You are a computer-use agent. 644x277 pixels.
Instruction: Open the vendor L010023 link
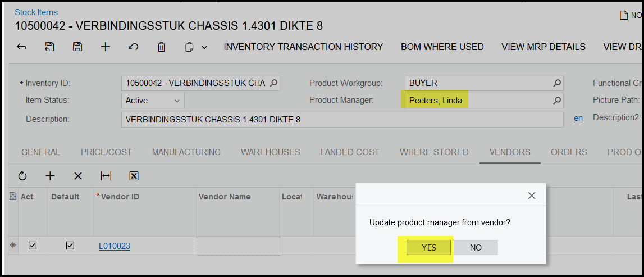pos(115,246)
